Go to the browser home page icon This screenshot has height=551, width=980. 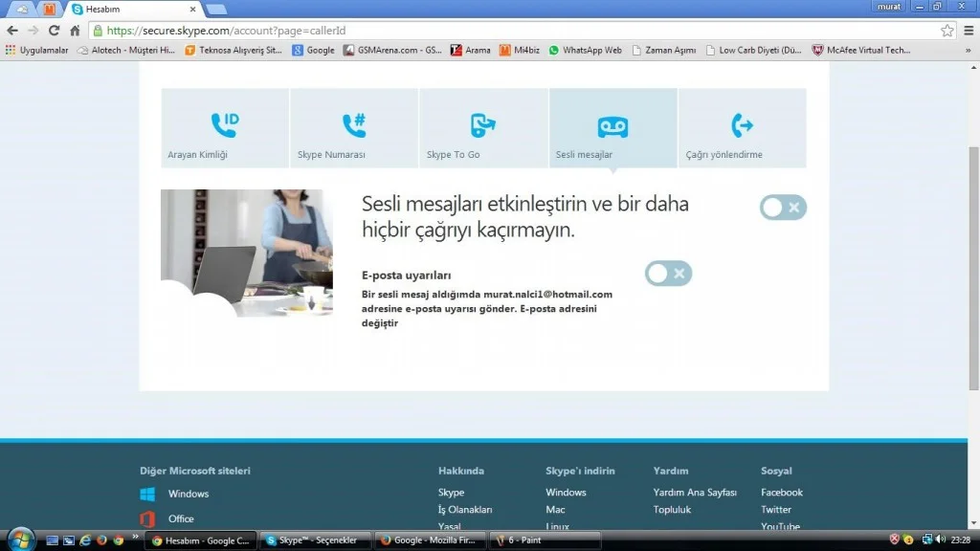coord(75,31)
